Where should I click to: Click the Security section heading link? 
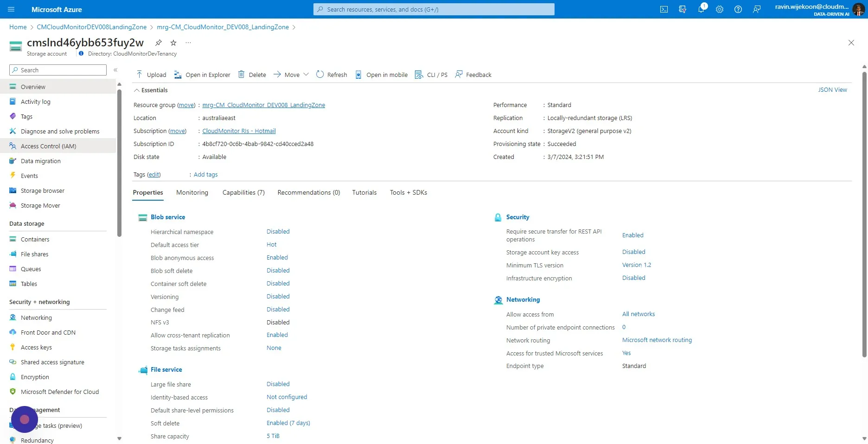pyautogui.click(x=517, y=217)
